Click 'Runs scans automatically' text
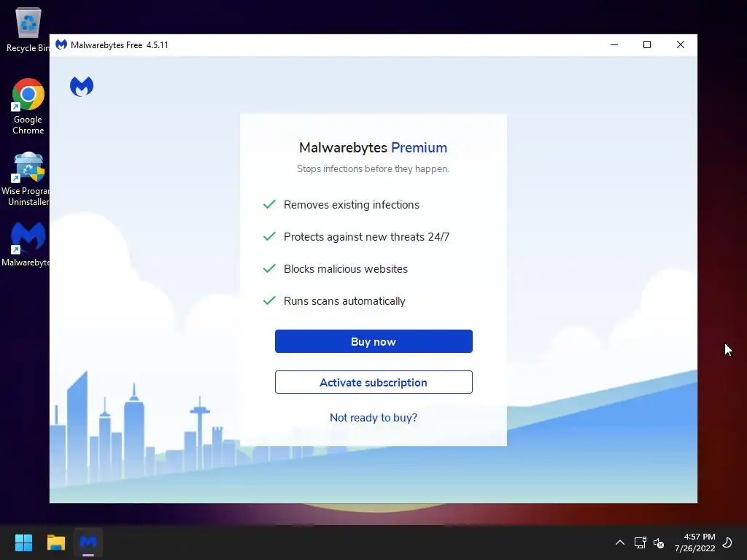 click(344, 301)
